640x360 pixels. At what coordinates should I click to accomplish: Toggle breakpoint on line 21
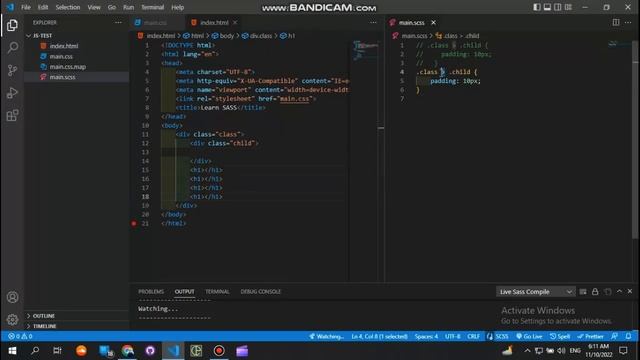coord(134,223)
